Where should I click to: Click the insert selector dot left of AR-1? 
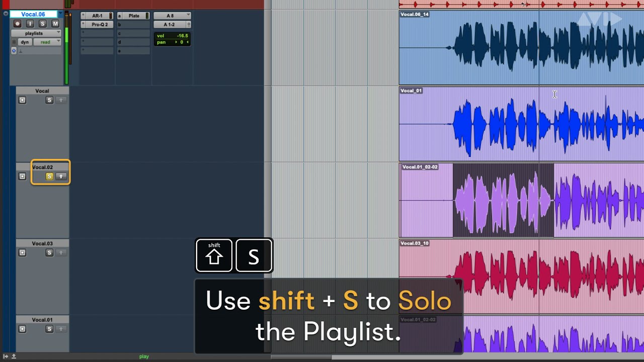pos(83,16)
